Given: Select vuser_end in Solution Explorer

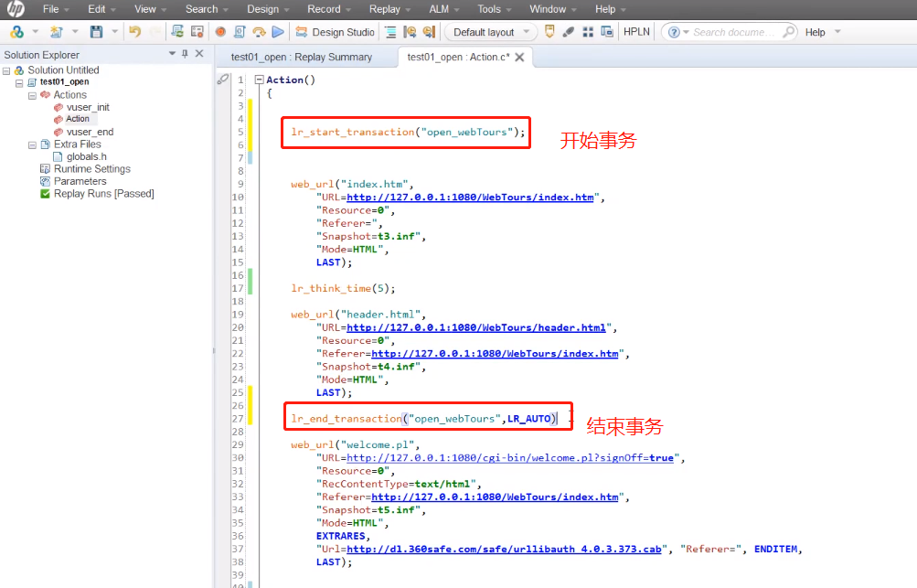Looking at the screenshot, I should 90,132.
